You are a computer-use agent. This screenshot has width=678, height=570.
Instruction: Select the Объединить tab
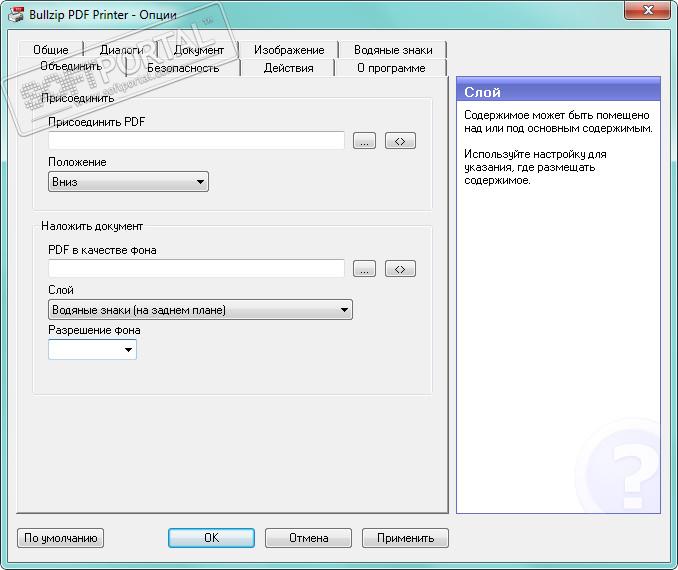tap(71, 66)
